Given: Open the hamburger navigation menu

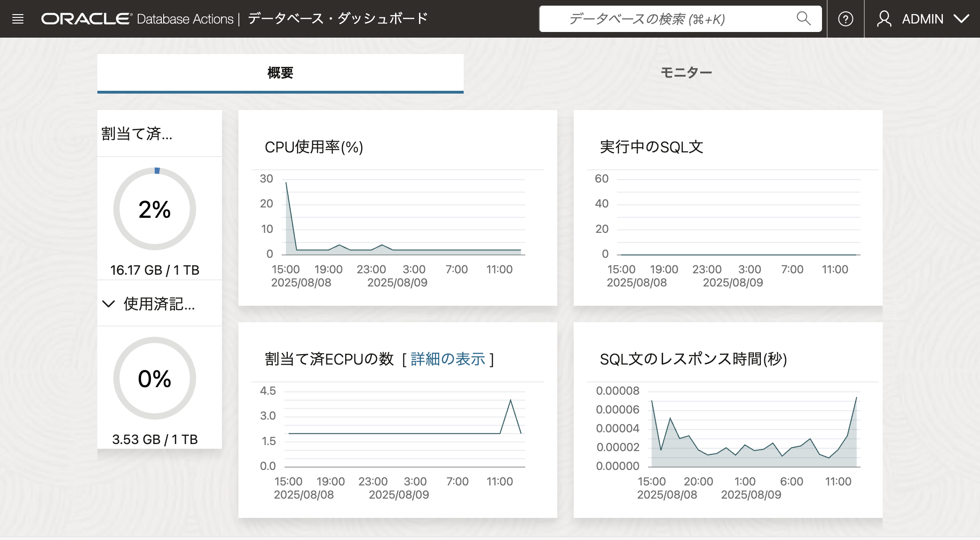Looking at the screenshot, I should tap(18, 18).
